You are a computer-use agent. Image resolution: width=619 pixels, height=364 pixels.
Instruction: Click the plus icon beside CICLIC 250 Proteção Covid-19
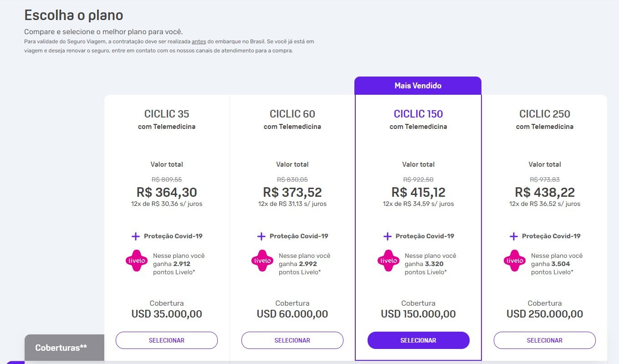click(514, 236)
